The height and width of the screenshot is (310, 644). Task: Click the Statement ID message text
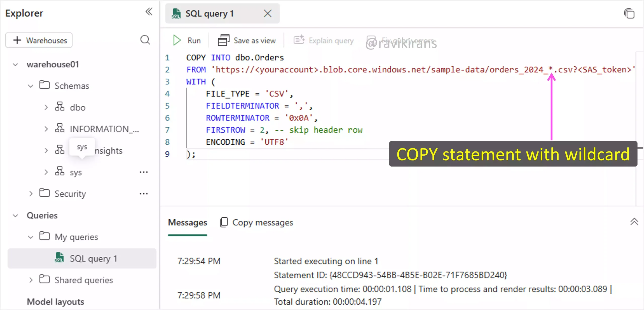click(390, 275)
